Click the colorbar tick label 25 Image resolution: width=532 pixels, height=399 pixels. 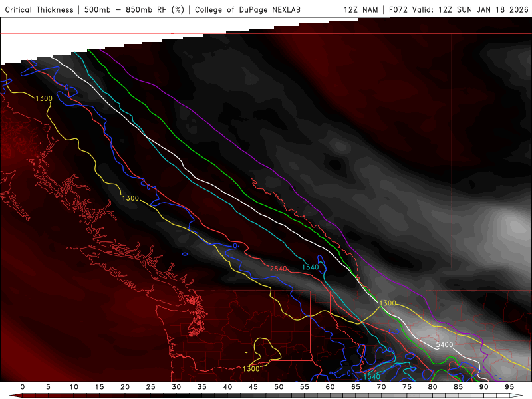click(x=151, y=387)
